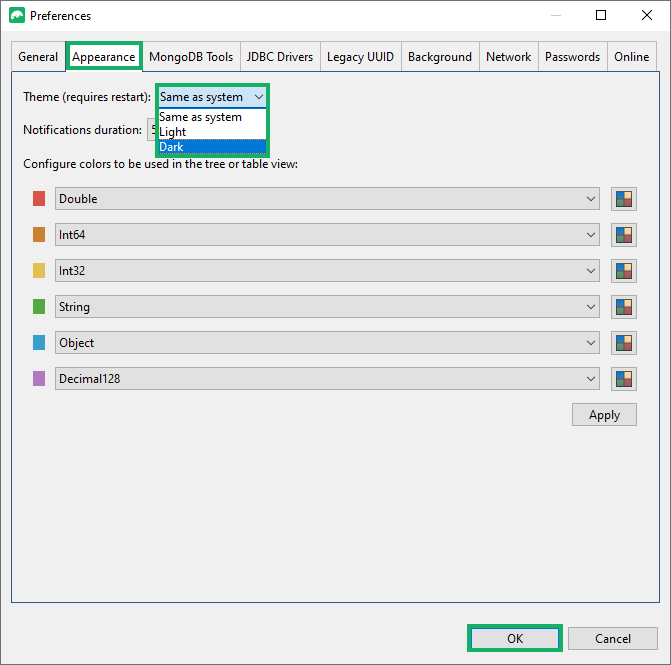
Task: Open color picker for Object row
Action: pos(624,343)
